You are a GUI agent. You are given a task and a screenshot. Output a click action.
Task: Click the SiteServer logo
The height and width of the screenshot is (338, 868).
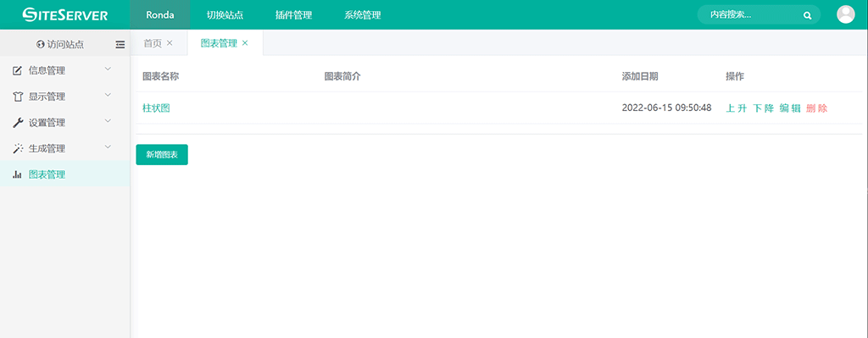pos(64,15)
